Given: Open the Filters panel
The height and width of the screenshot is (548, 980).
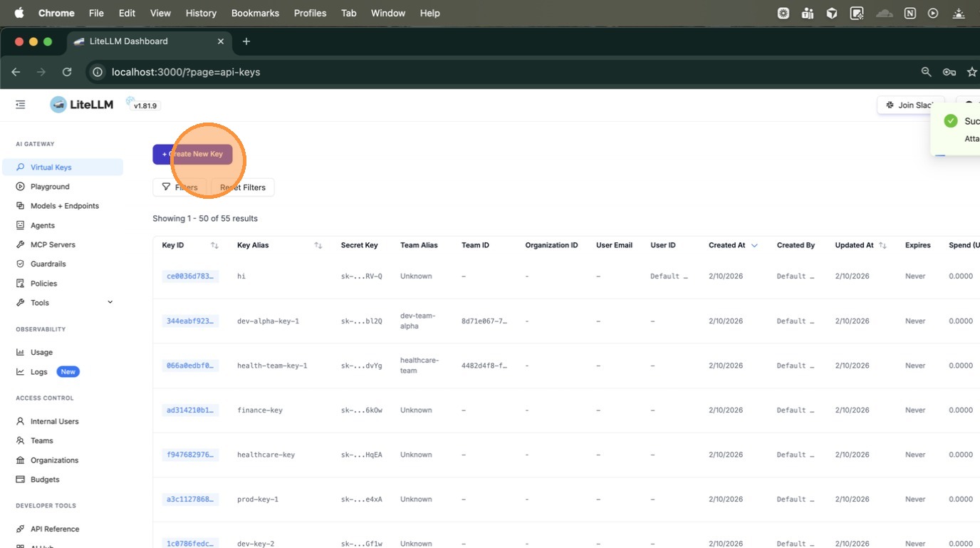Looking at the screenshot, I should click(179, 187).
